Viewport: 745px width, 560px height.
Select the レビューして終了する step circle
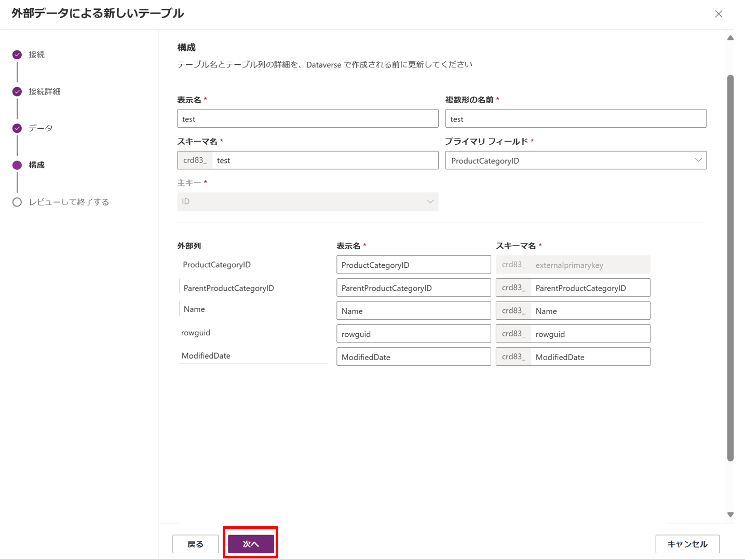pos(17,202)
